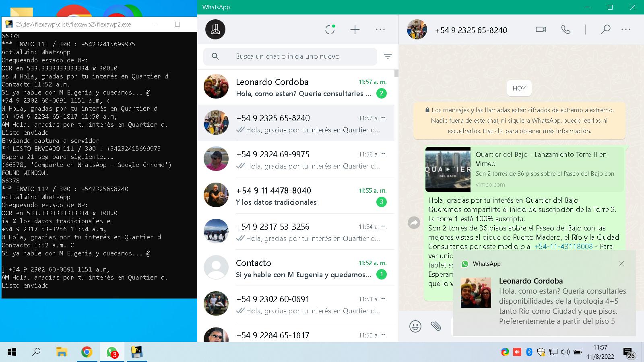The image size is (644, 362).
Task: Click the HOY date label
Action: click(x=519, y=88)
